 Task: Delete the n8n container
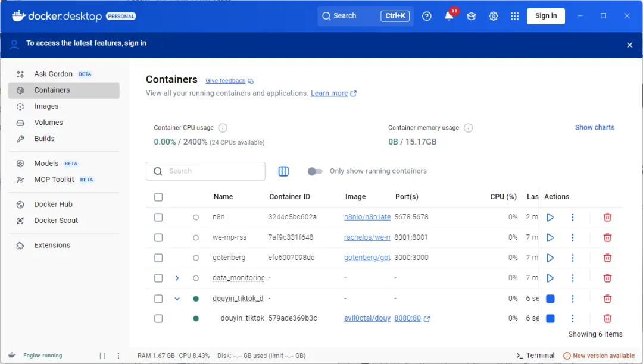coord(607,218)
